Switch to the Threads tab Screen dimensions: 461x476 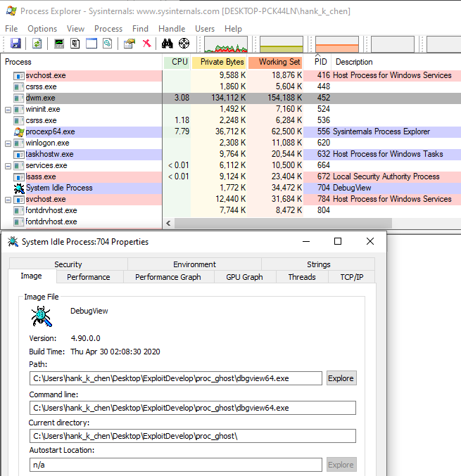(x=302, y=277)
